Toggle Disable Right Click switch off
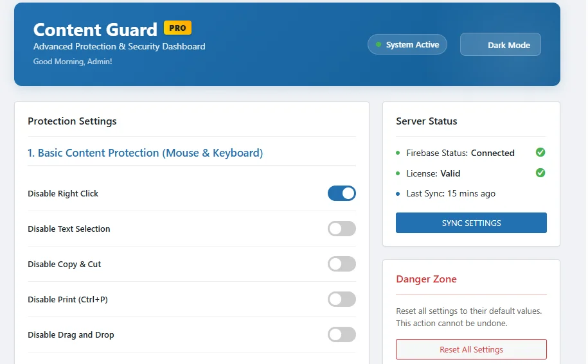This screenshot has width=588, height=364. [x=342, y=193]
